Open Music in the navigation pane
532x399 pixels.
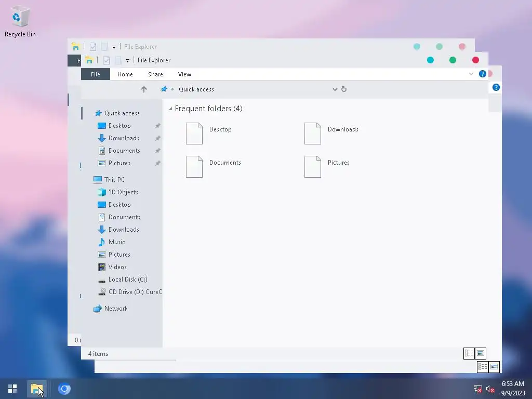(x=117, y=242)
